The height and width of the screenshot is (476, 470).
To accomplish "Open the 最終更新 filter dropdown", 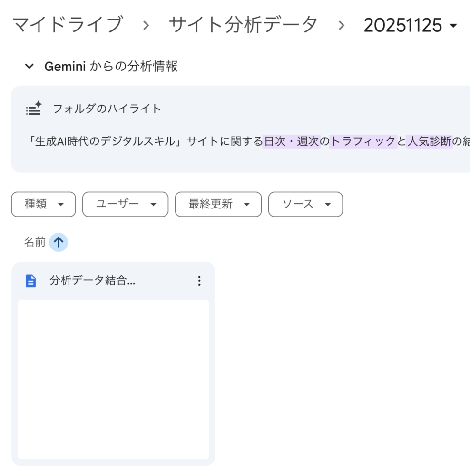I will 218,204.
